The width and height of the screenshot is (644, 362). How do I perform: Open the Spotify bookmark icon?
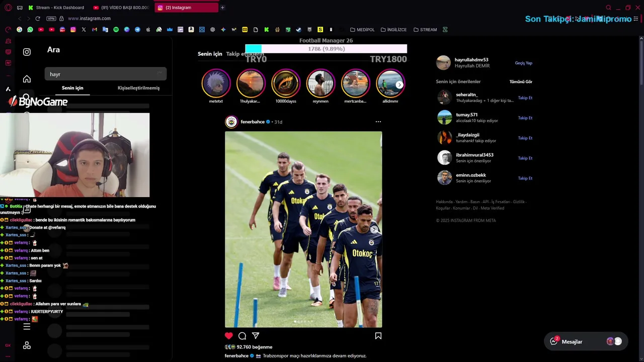point(116,30)
